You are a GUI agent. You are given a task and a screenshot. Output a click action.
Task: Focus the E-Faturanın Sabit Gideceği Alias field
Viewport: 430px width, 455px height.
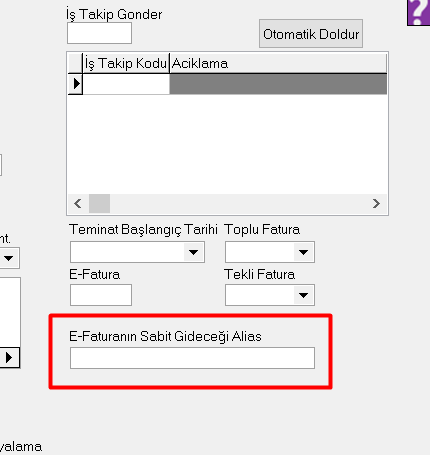(x=192, y=358)
